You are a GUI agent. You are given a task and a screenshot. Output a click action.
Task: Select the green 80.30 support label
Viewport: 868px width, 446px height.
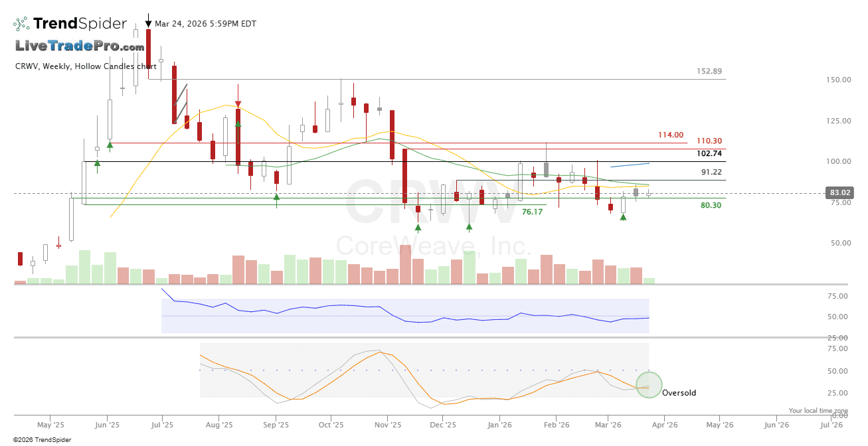click(711, 206)
